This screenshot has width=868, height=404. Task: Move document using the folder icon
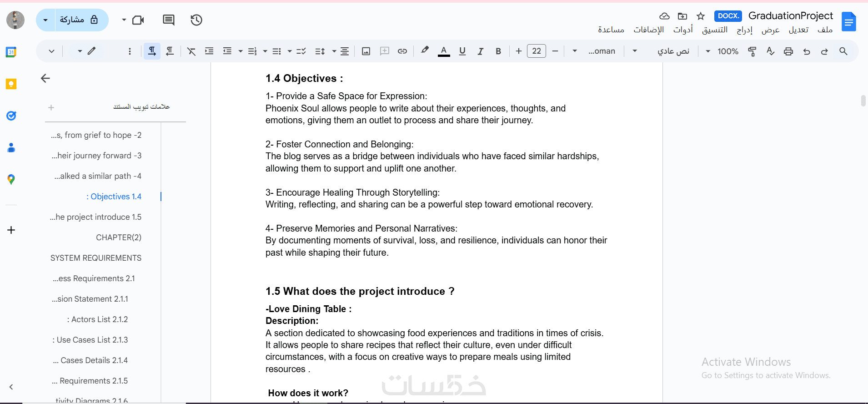pyautogui.click(x=682, y=16)
